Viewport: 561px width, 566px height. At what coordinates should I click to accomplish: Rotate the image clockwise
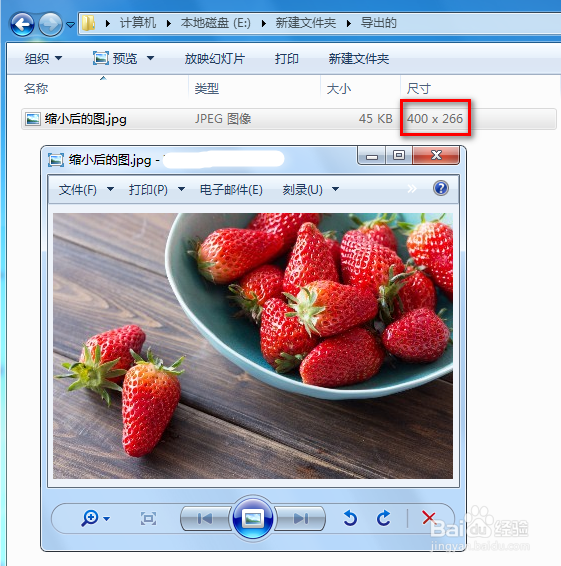[x=383, y=518]
